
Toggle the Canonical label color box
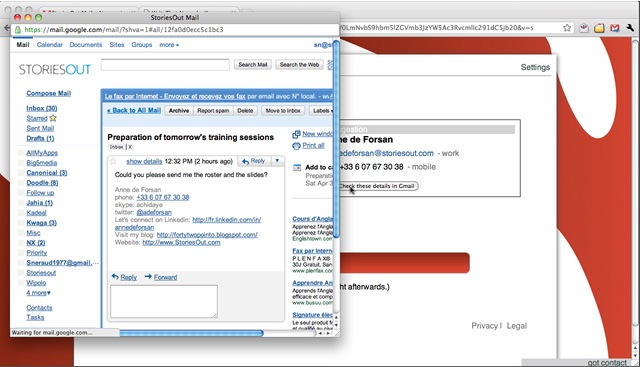[20, 173]
